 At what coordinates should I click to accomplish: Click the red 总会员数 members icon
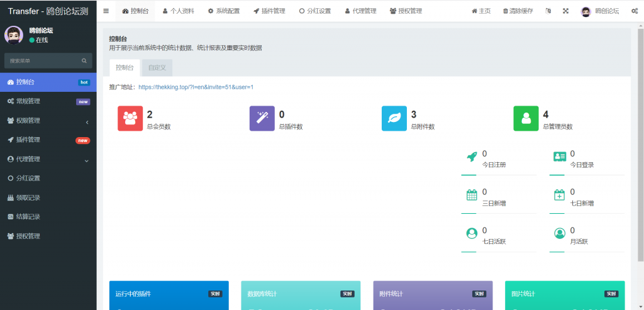[130, 118]
